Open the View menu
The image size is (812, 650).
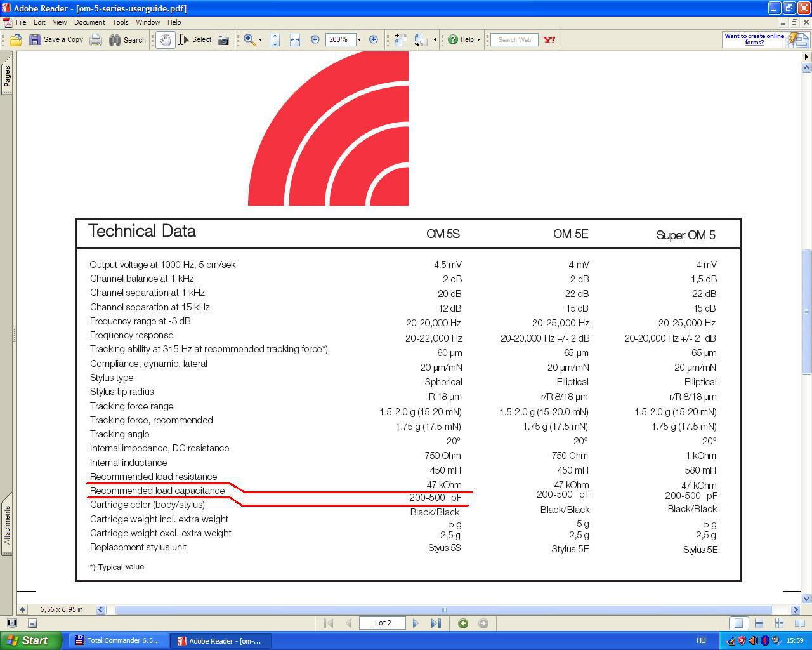coord(60,22)
